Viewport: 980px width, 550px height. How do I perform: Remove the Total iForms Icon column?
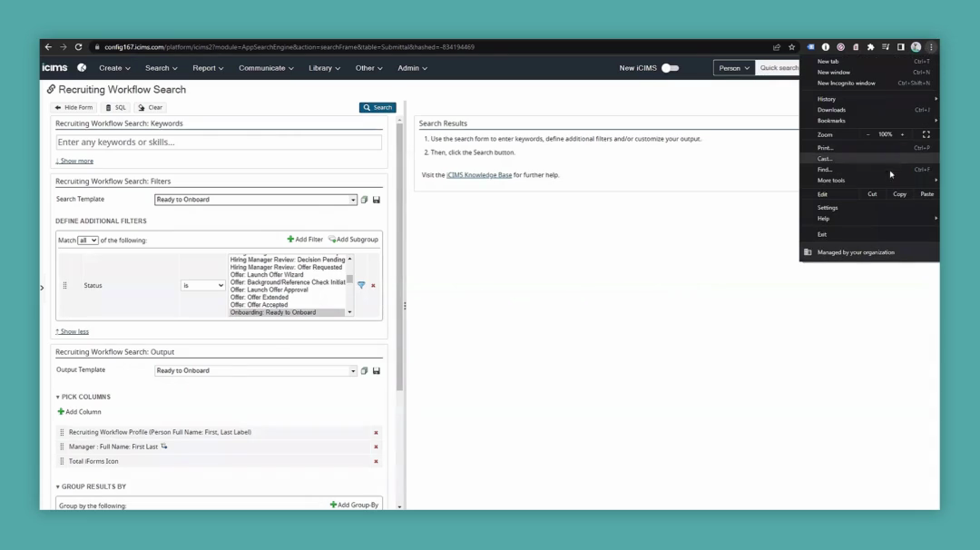[376, 461]
